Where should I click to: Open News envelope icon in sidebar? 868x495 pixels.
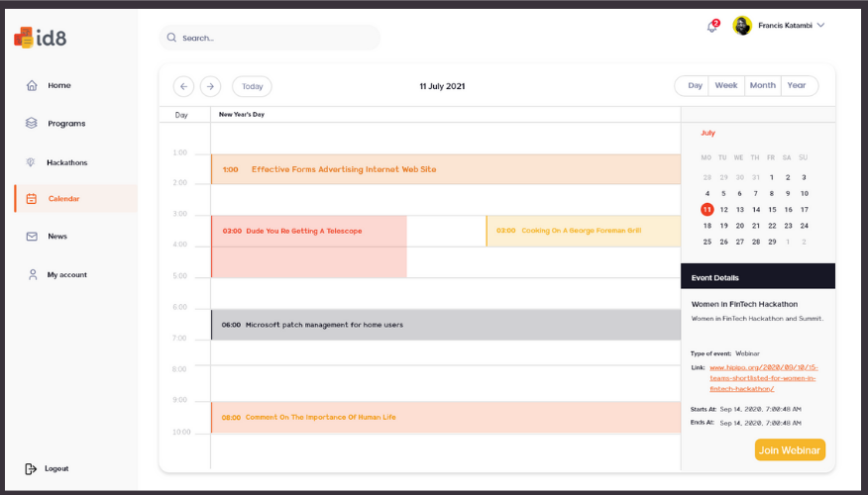pyautogui.click(x=32, y=237)
